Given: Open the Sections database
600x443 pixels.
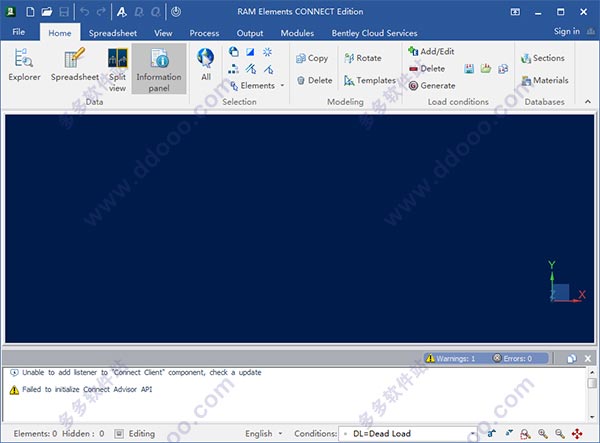Looking at the screenshot, I should pyautogui.click(x=543, y=58).
